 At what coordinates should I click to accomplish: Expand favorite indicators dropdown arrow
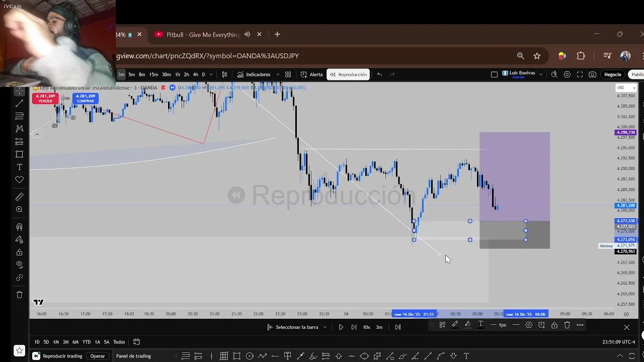277,74
